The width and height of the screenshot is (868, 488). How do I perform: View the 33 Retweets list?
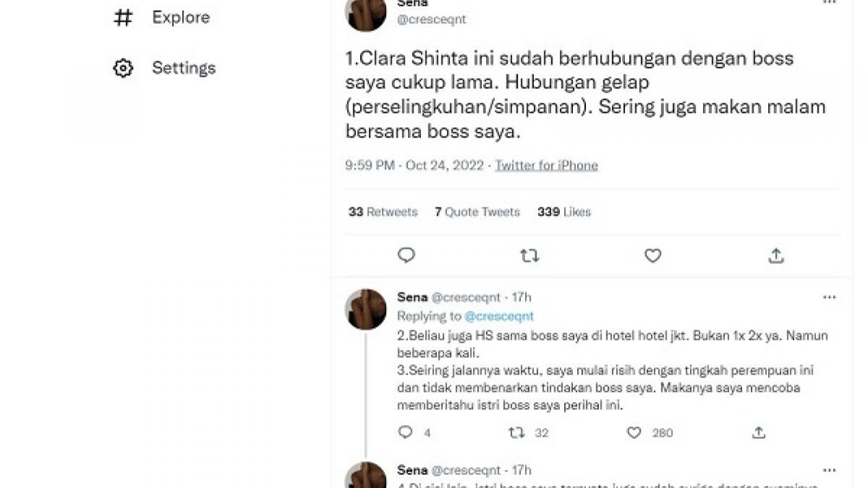[382, 212]
